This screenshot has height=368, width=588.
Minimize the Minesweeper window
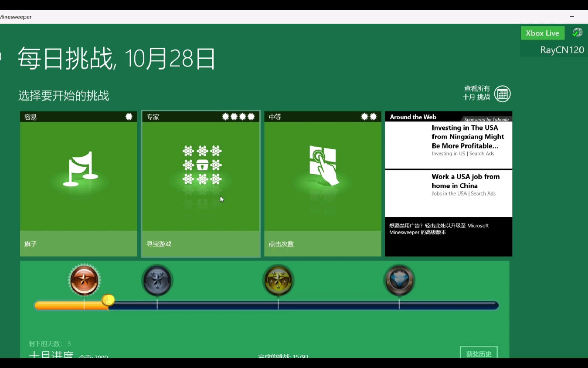click(572, 16)
